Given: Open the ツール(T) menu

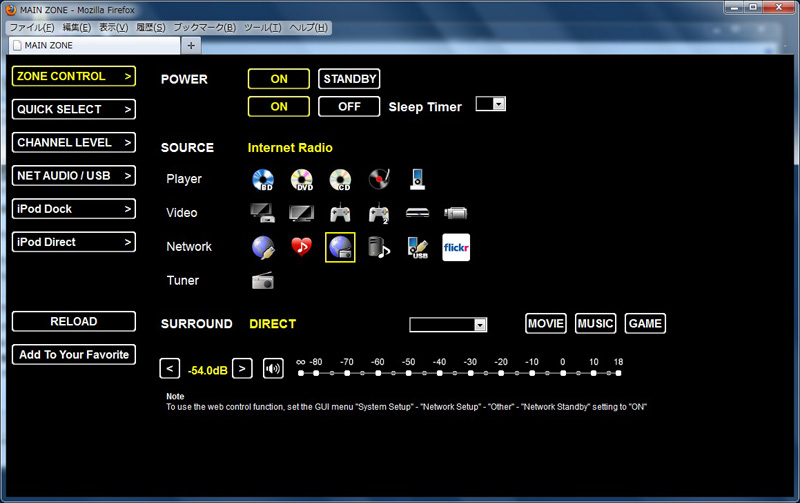Looking at the screenshot, I should [264, 28].
